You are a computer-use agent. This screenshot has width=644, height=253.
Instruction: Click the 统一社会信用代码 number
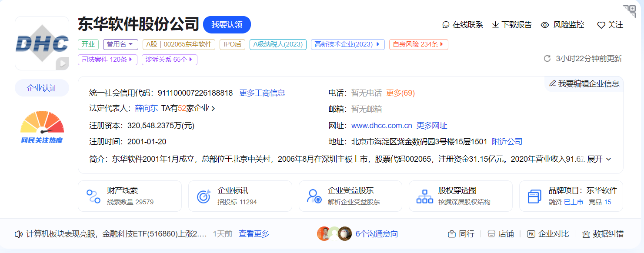195,93
